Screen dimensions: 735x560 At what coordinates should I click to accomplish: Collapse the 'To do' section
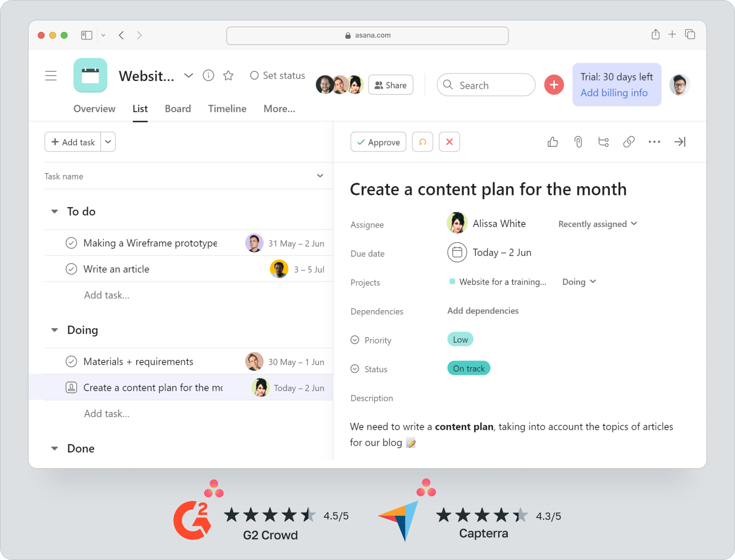(x=55, y=211)
